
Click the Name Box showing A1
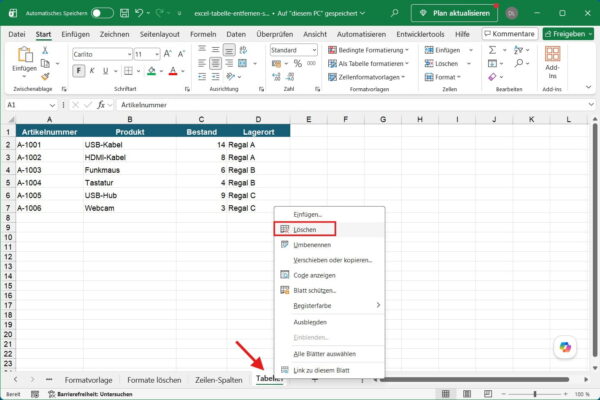click(x=27, y=105)
